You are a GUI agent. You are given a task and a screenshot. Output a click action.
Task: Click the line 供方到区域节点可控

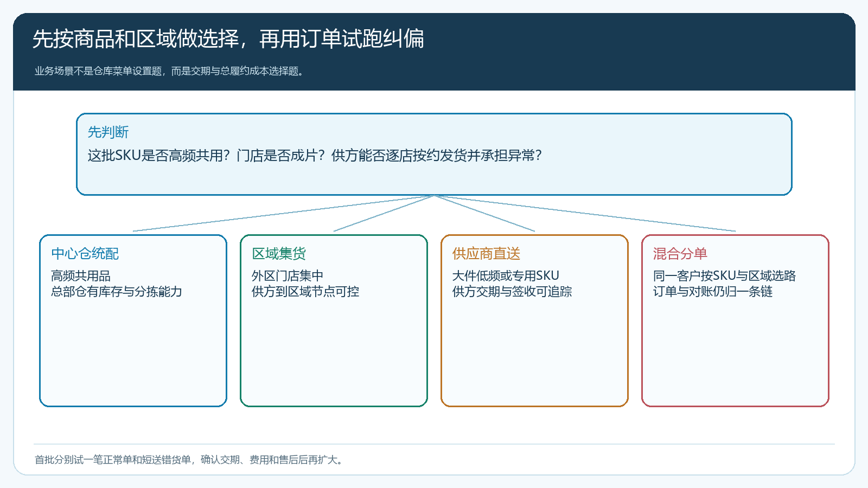click(x=305, y=292)
